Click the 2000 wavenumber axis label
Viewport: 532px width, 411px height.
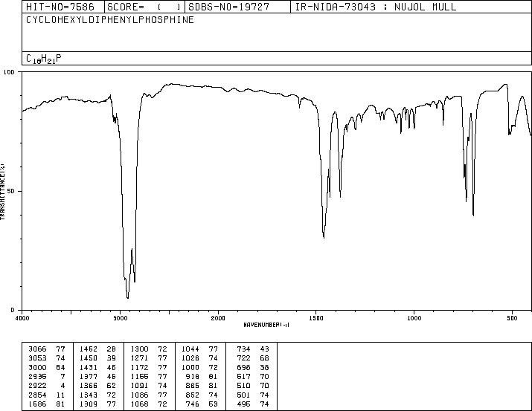pyautogui.click(x=218, y=318)
